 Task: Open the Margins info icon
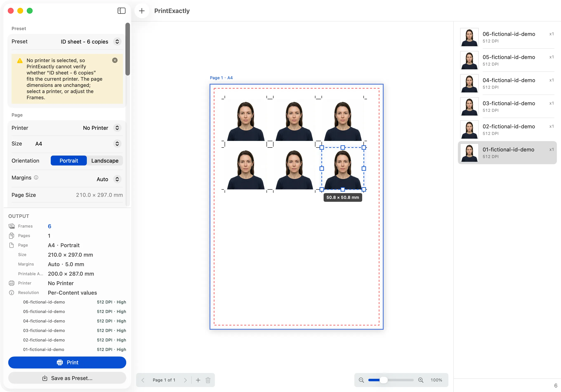[x=36, y=177]
